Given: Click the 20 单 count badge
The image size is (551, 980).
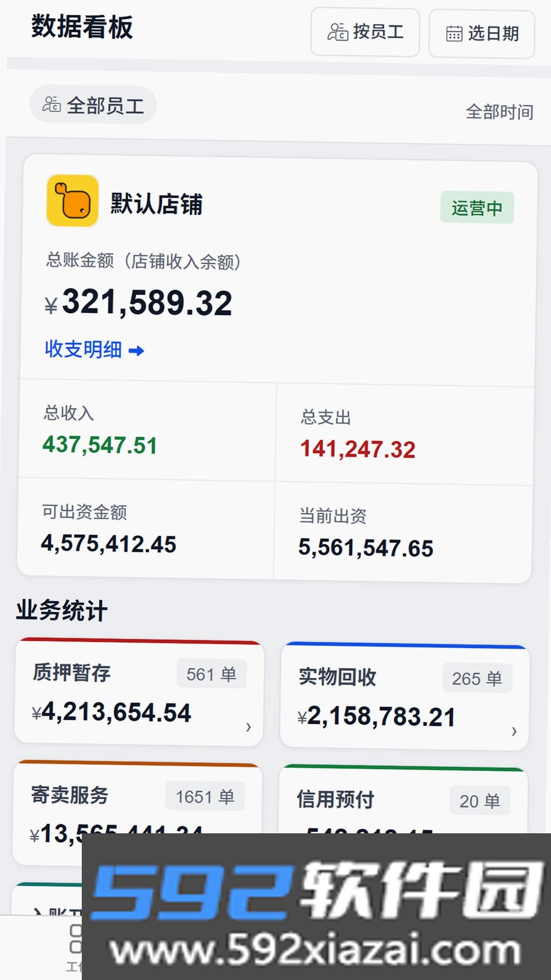Looking at the screenshot, I should (x=480, y=801).
